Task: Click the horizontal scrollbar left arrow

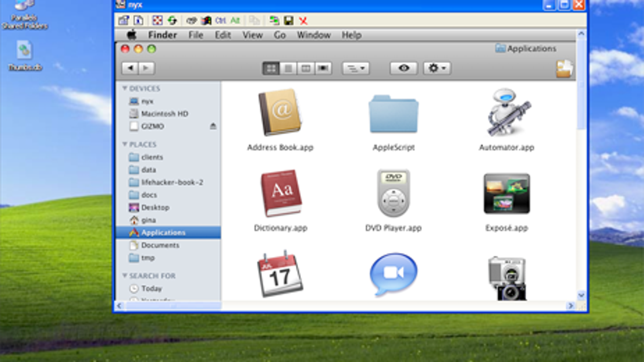Action: pyautogui.click(x=119, y=306)
